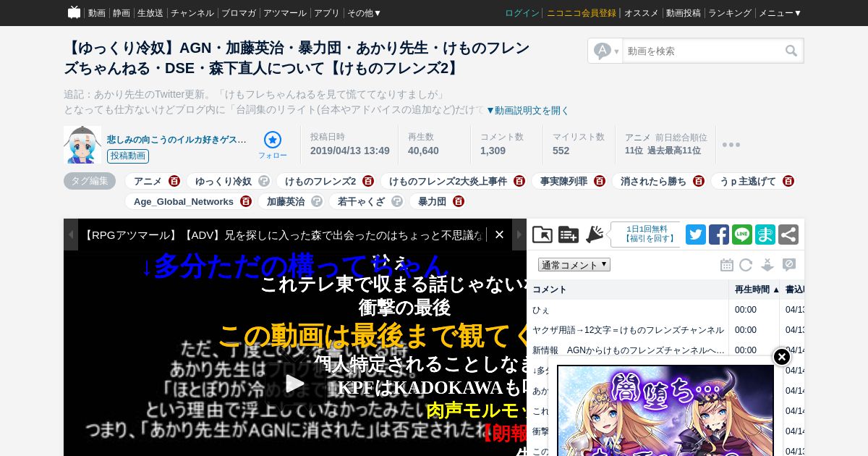Open the Age_Global_Networks tag
The height and width of the screenshot is (456, 868).
pyautogui.click(x=184, y=201)
